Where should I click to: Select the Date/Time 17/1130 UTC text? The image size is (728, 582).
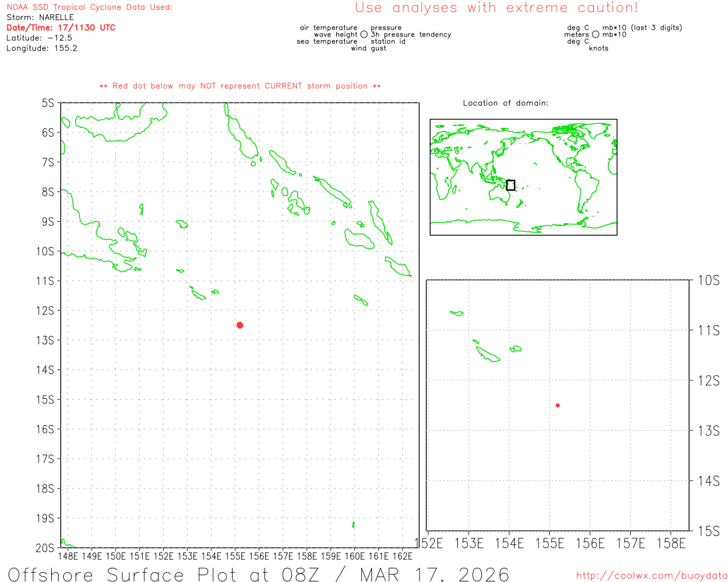[61, 28]
